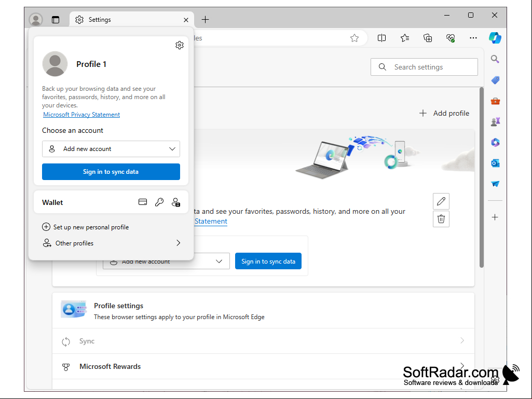
Task: Click the settings page vertical scrollbar
Action: click(482, 178)
